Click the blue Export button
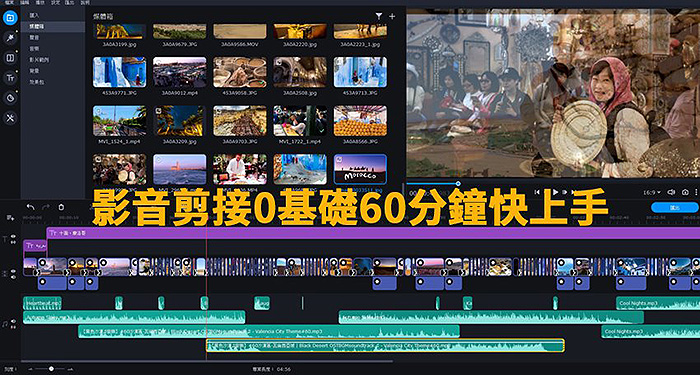 click(674, 208)
